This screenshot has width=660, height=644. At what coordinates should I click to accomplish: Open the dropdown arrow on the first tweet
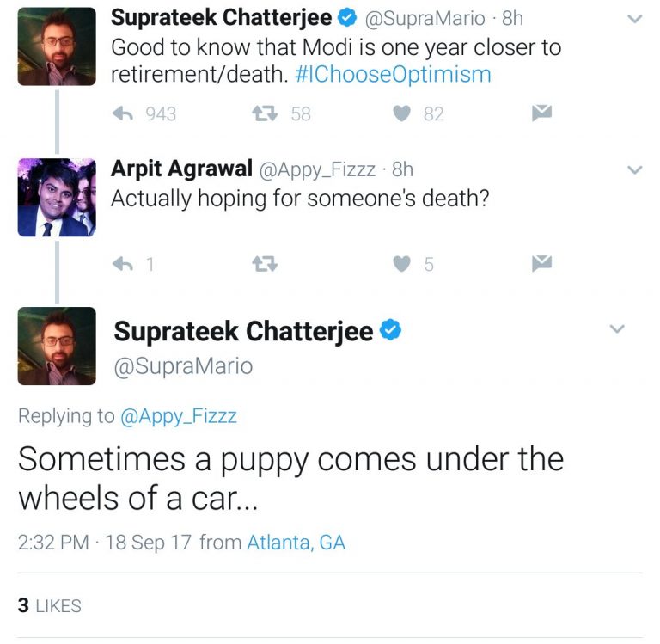click(634, 19)
